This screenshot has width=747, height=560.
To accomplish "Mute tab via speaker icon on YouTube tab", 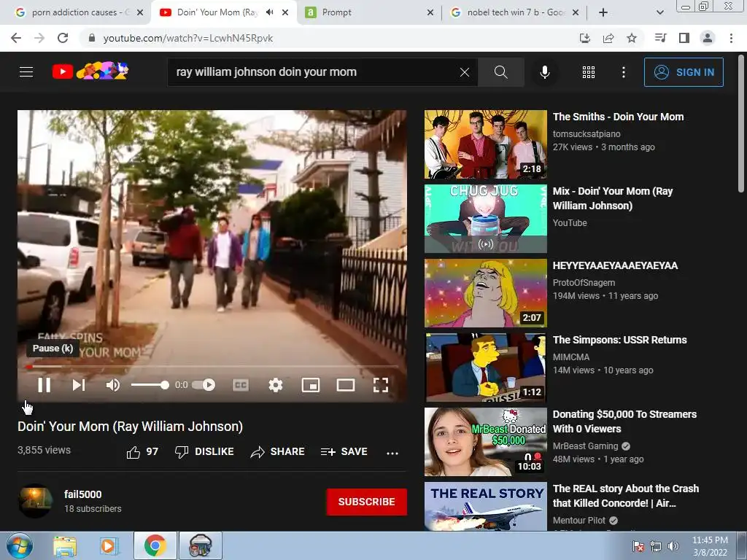I will 270,12.
